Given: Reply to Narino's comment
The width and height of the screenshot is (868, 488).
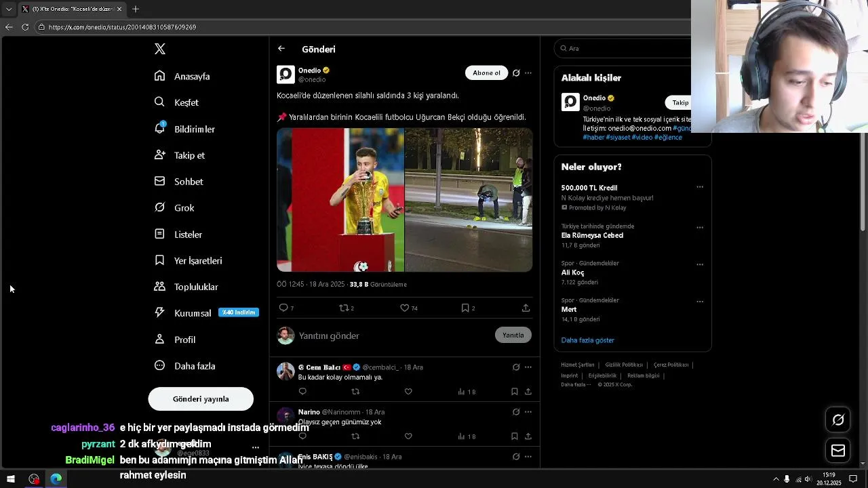Looking at the screenshot, I should tap(302, 436).
